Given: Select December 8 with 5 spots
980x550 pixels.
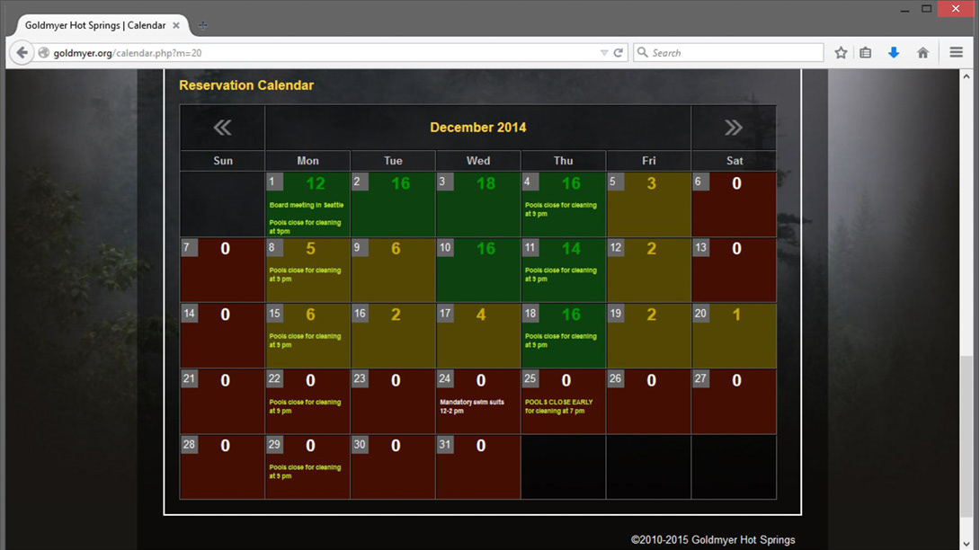Looking at the screenshot, I should [307, 270].
